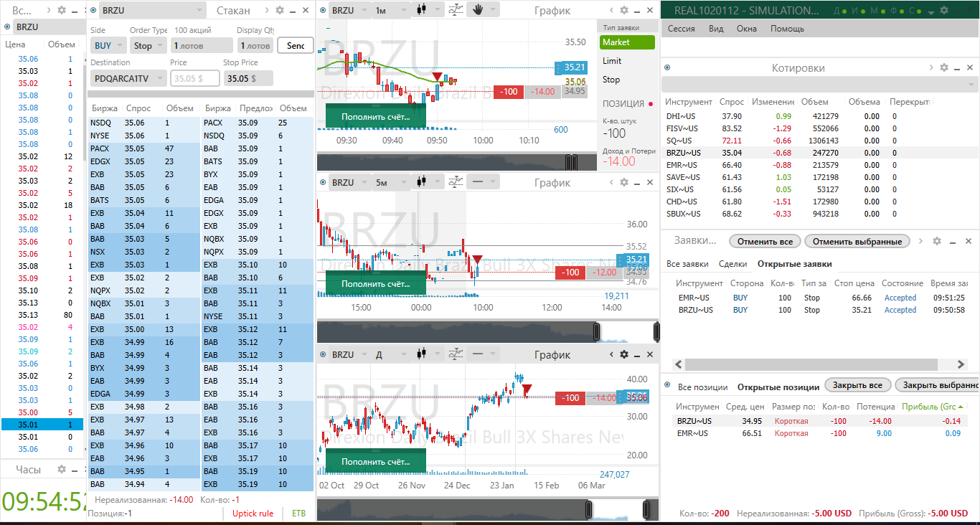Open the 5м timeframe dropdown
This screenshot has height=525, width=980.
[391, 182]
